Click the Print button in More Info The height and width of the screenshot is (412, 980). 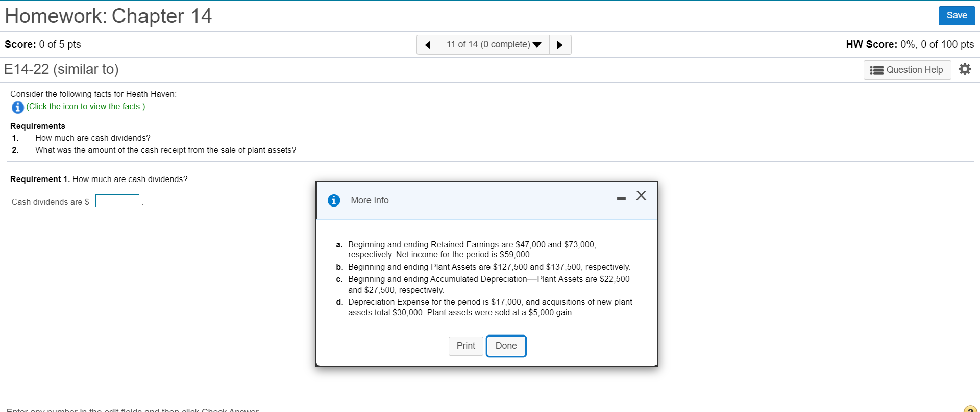click(465, 346)
